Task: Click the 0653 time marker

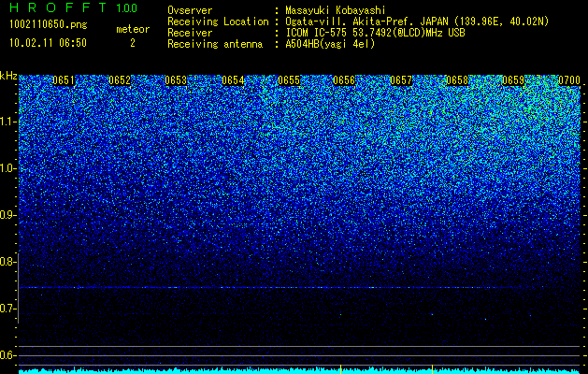Action: pos(176,80)
